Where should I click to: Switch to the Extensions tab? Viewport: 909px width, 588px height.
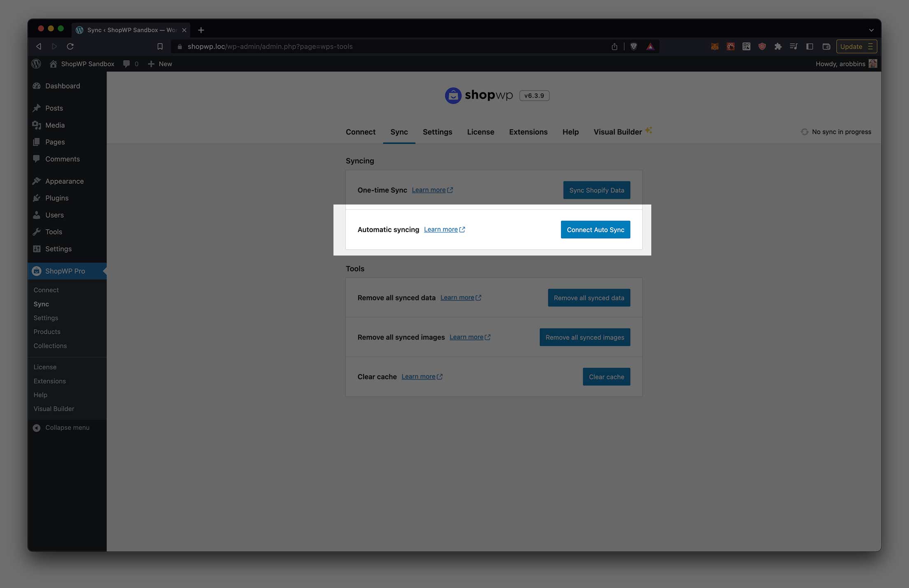coord(528,132)
